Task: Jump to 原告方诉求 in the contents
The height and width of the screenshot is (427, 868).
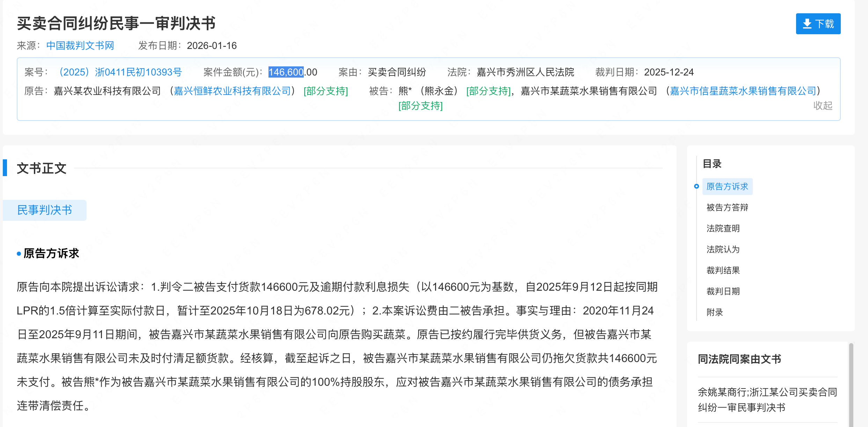Action: (727, 187)
